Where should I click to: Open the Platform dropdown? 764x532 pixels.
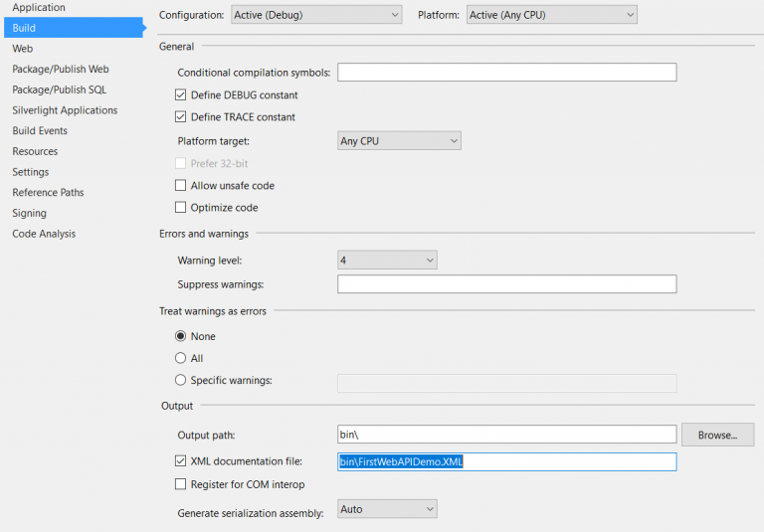551,15
